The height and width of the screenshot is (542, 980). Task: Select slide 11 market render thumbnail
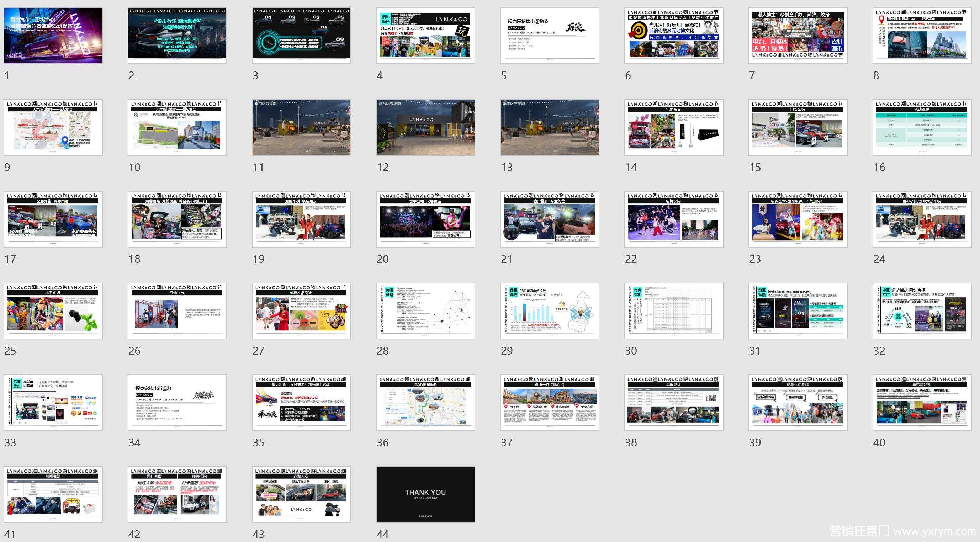(x=301, y=127)
